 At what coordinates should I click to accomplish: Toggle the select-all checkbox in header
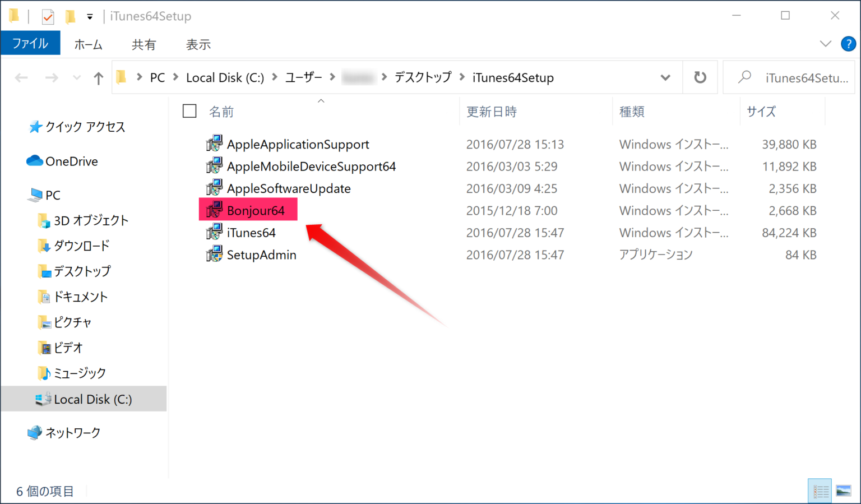[189, 111]
